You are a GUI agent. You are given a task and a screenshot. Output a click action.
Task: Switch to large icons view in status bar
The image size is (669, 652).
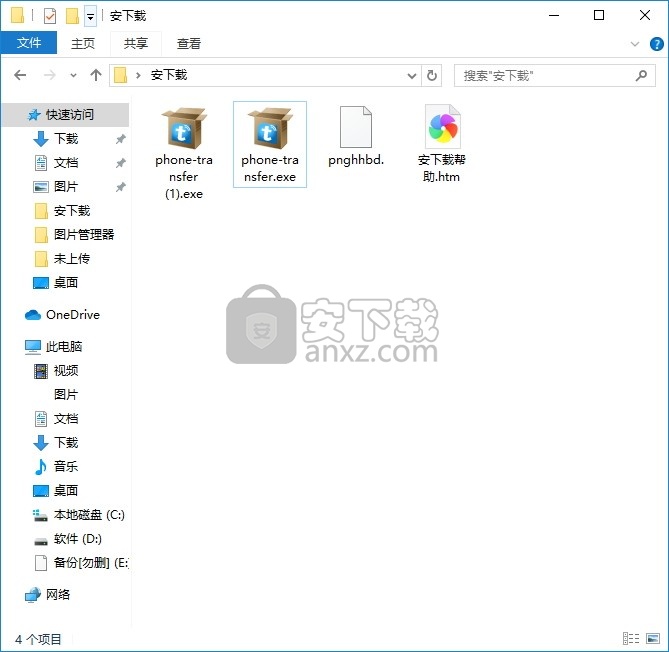click(x=653, y=638)
